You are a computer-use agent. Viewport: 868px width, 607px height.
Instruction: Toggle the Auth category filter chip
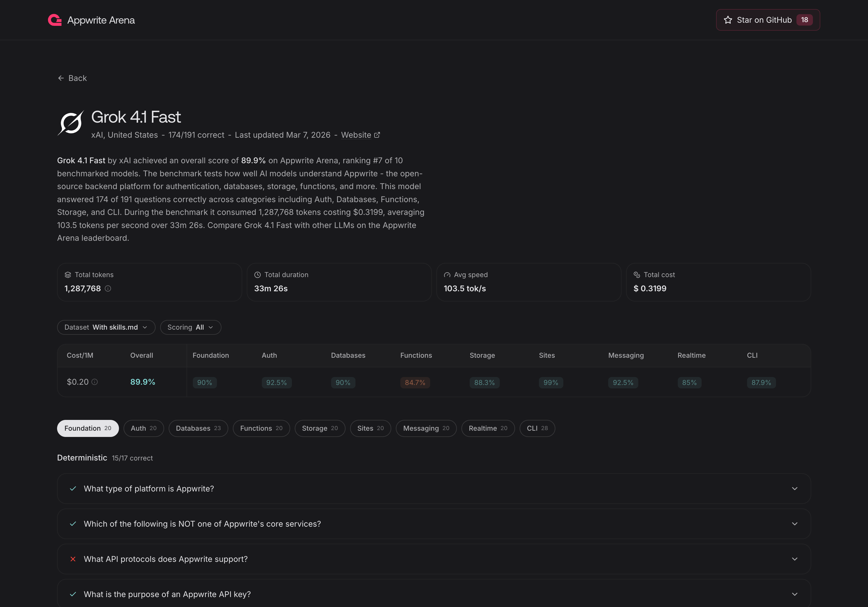[144, 428]
